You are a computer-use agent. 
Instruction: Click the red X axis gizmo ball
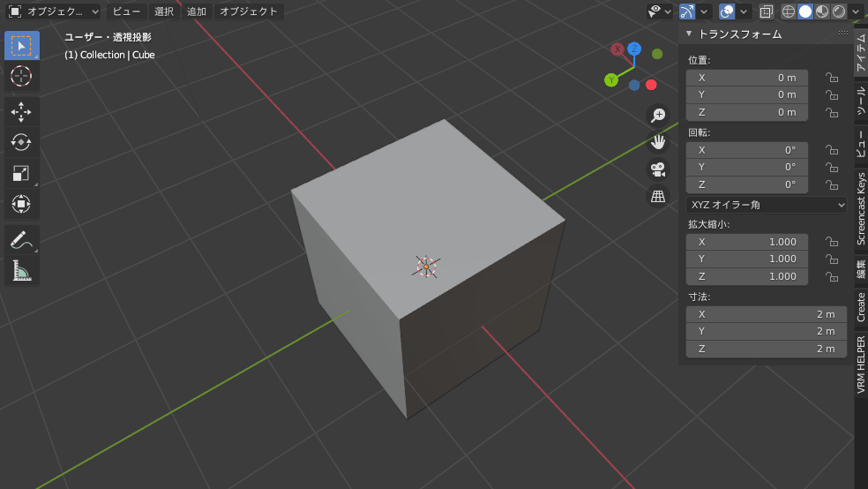617,49
